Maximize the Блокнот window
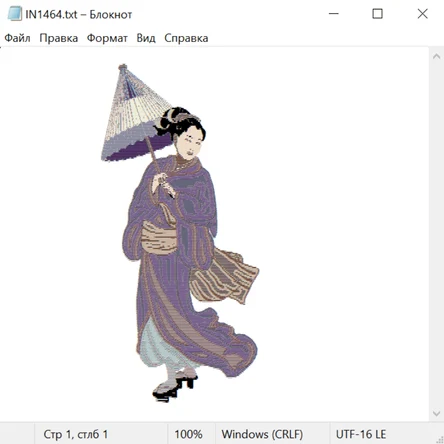 point(377,14)
